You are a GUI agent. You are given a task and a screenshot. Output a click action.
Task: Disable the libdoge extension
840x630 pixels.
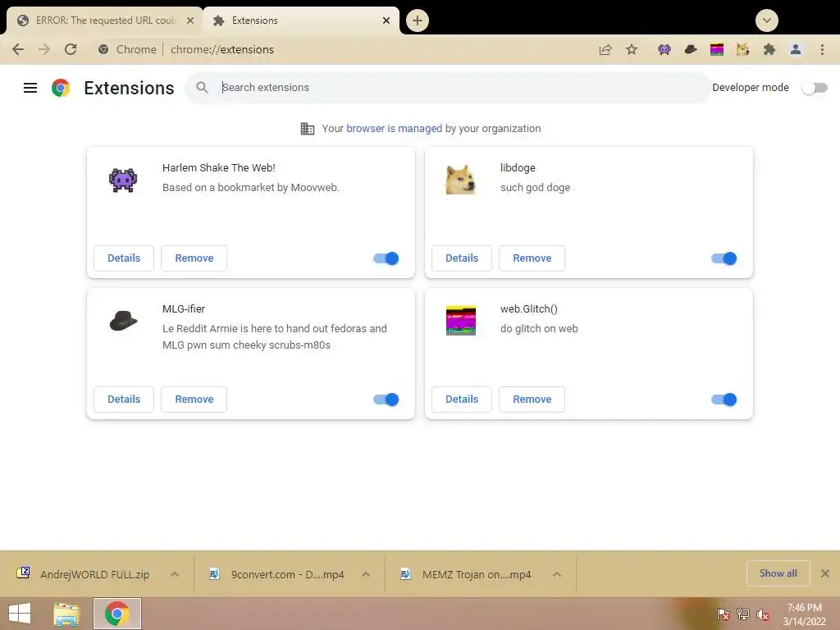pos(724,258)
